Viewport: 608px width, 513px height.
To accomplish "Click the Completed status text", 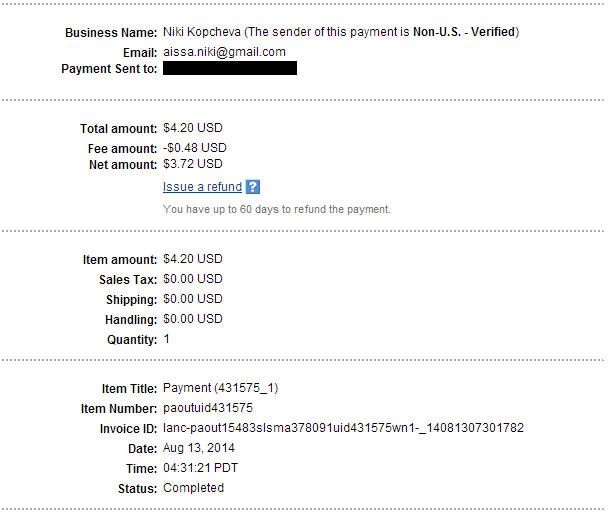I will pos(193,488).
